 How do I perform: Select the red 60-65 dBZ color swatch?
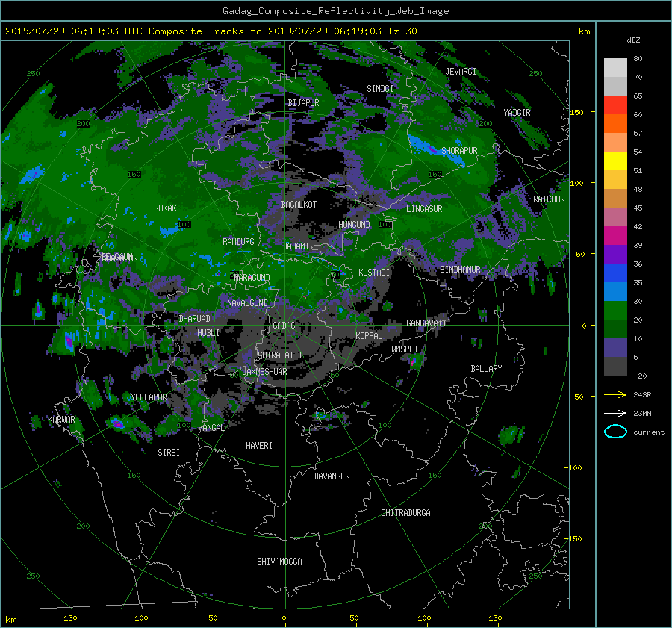615,105
